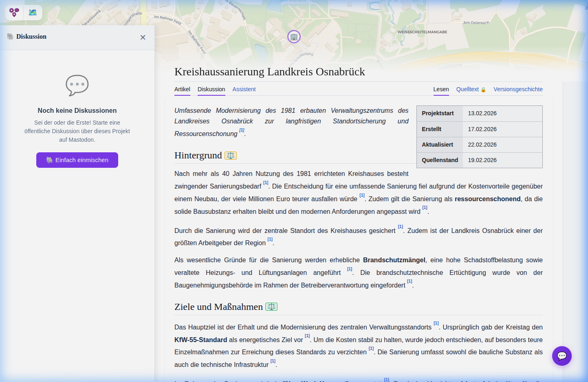Click the scales icon beside the Hintergrund heading
Viewport: 588px width, 382px height.
pos(230,155)
